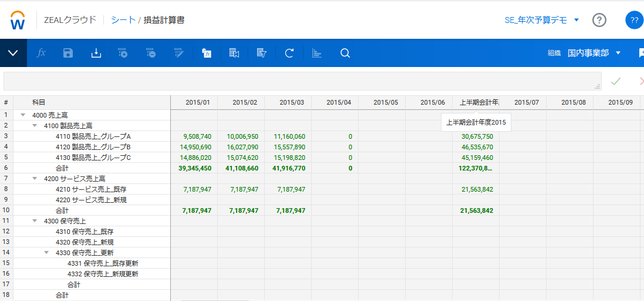Click cell value 11,160,060

tap(289, 136)
